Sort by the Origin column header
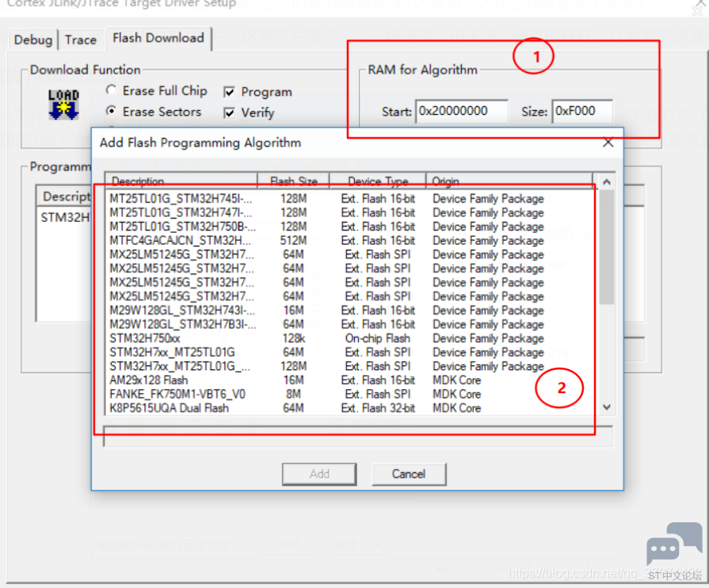This screenshot has height=588, width=709. point(509,181)
